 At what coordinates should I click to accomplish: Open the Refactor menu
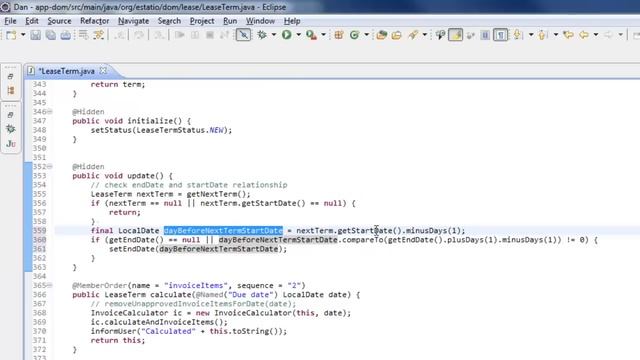click(x=94, y=21)
